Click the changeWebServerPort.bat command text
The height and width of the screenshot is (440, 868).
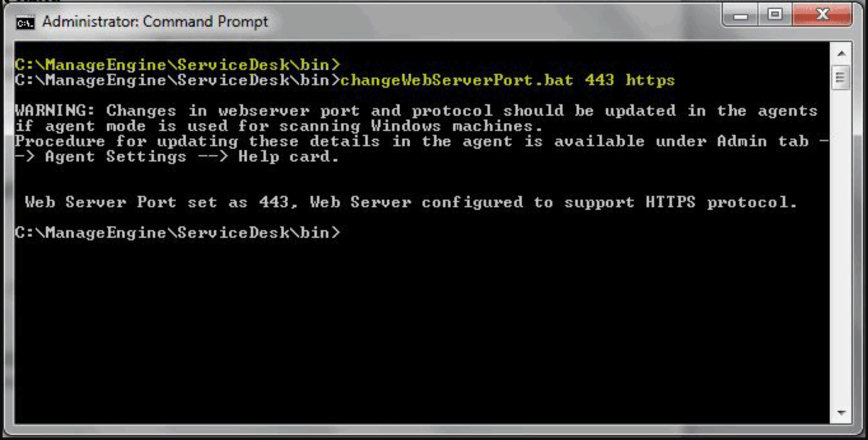pos(456,80)
